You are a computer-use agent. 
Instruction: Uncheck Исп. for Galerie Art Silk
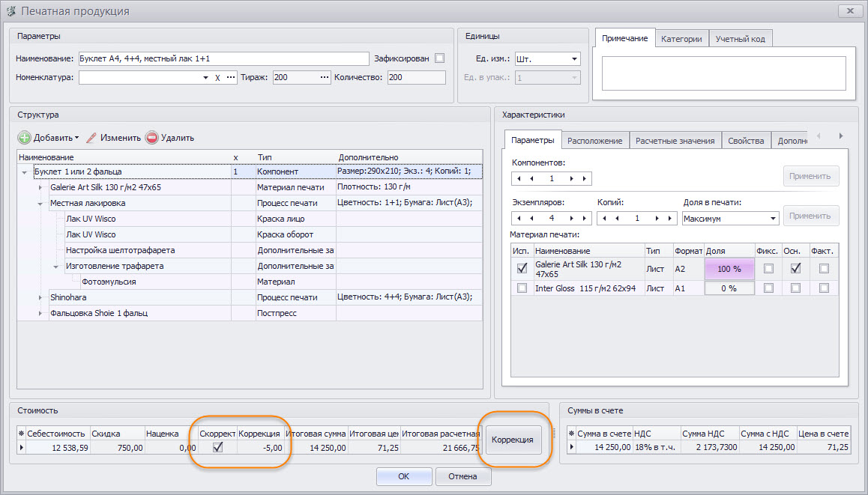pyautogui.click(x=522, y=268)
